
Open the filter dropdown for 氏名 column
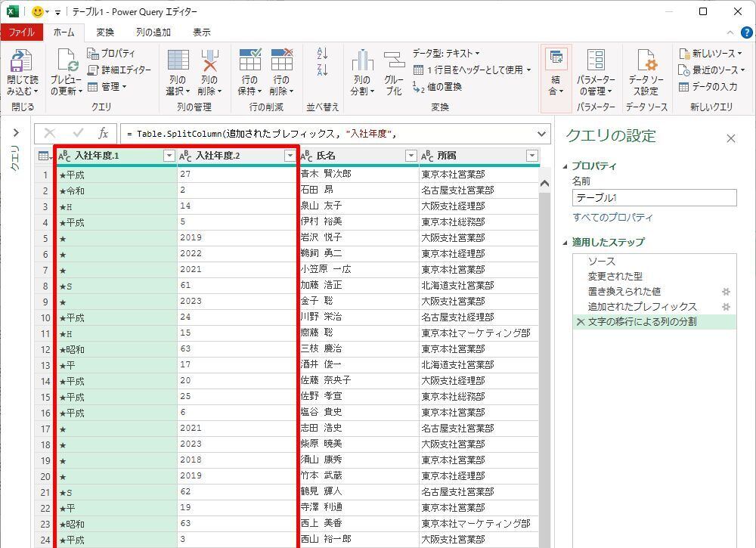pyautogui.click(x=411, y=156)
